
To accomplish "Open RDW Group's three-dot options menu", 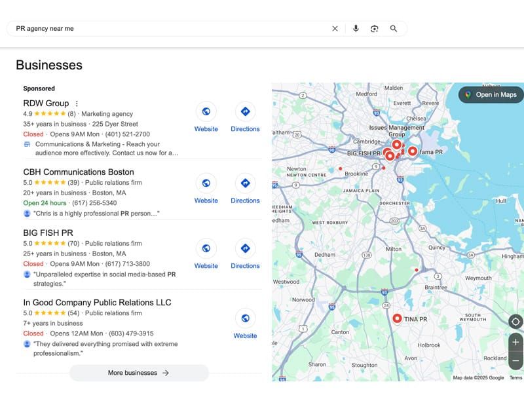I will pos(77,104).
